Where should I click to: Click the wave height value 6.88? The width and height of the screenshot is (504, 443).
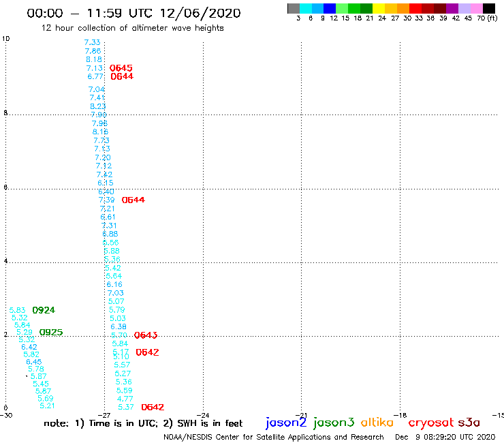click(110, 234)
